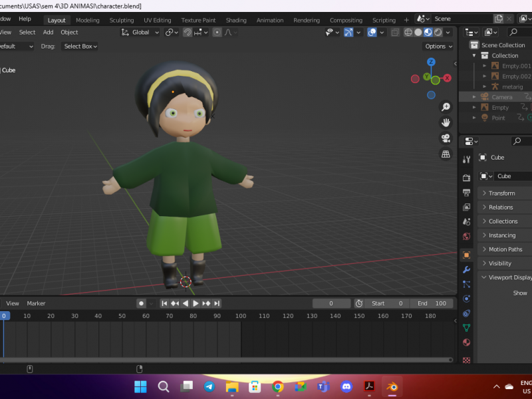
Task: Toggle the camera view gizmo
Action: tap(446, 138)
